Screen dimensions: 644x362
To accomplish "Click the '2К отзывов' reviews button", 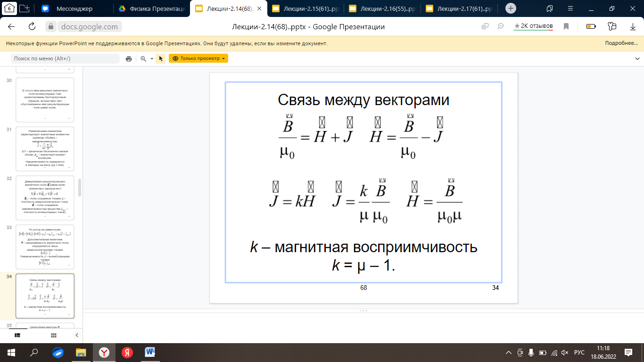I will (x=533, y=26).
